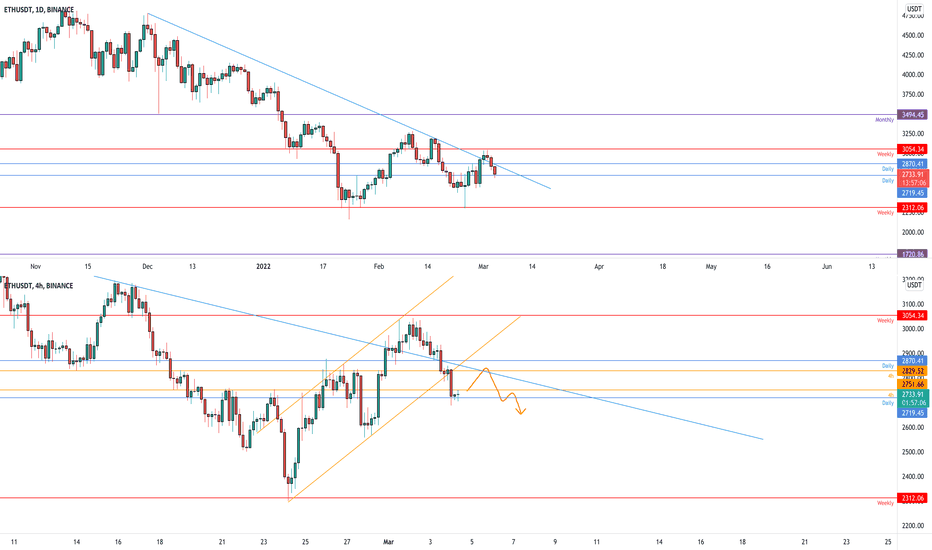Click the 2400.00 price axis value
The image size is (932, 550).
click(x=913, y=477)
